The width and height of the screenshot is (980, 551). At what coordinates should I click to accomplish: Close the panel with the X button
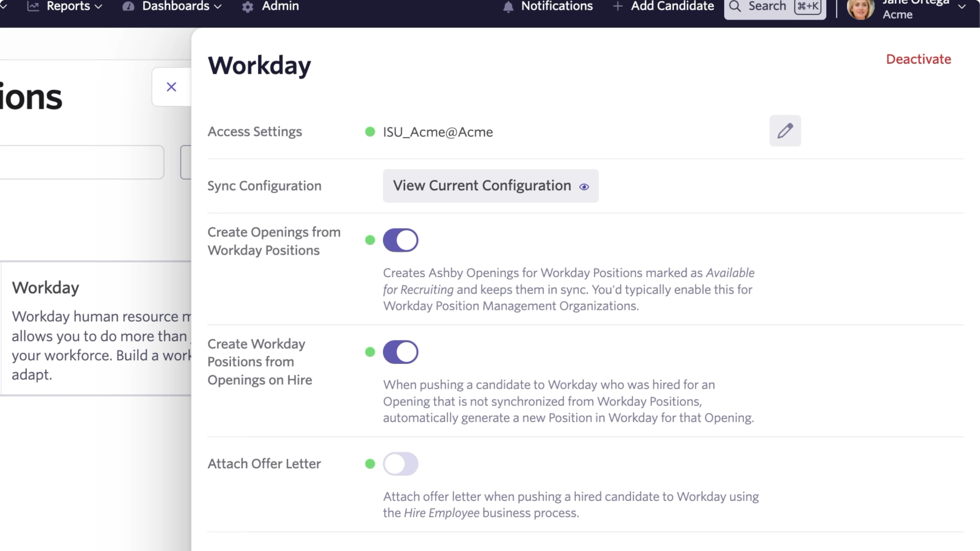tap(172, 87)
